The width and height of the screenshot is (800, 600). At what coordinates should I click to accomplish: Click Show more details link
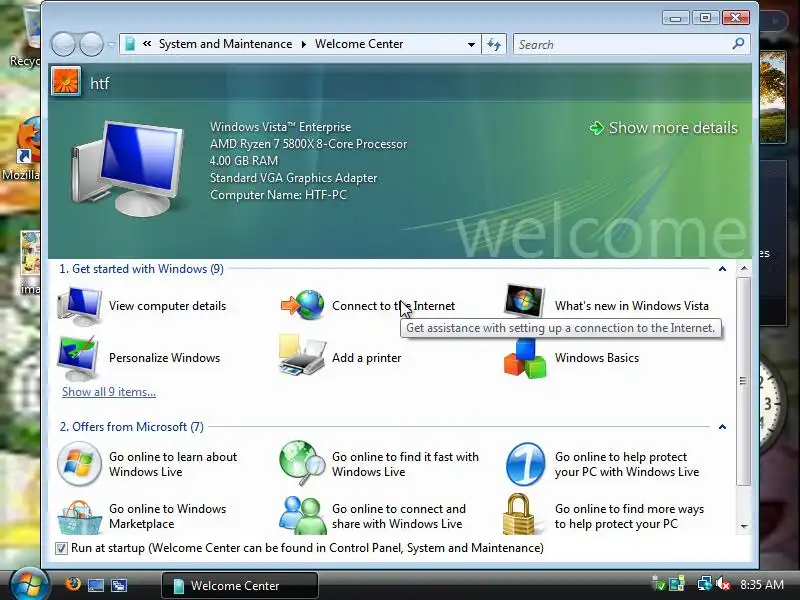[x=663, y=128]
